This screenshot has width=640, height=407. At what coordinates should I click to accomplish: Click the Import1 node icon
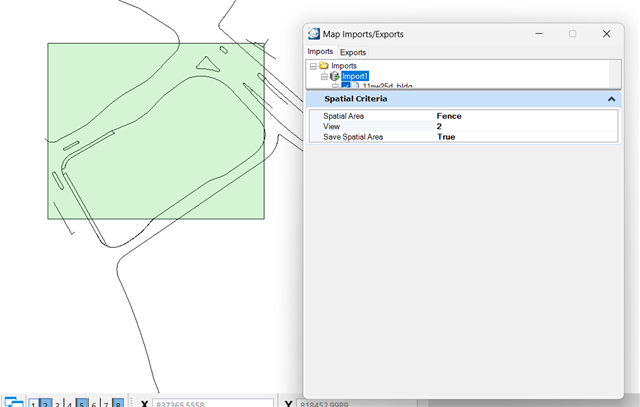334,76
